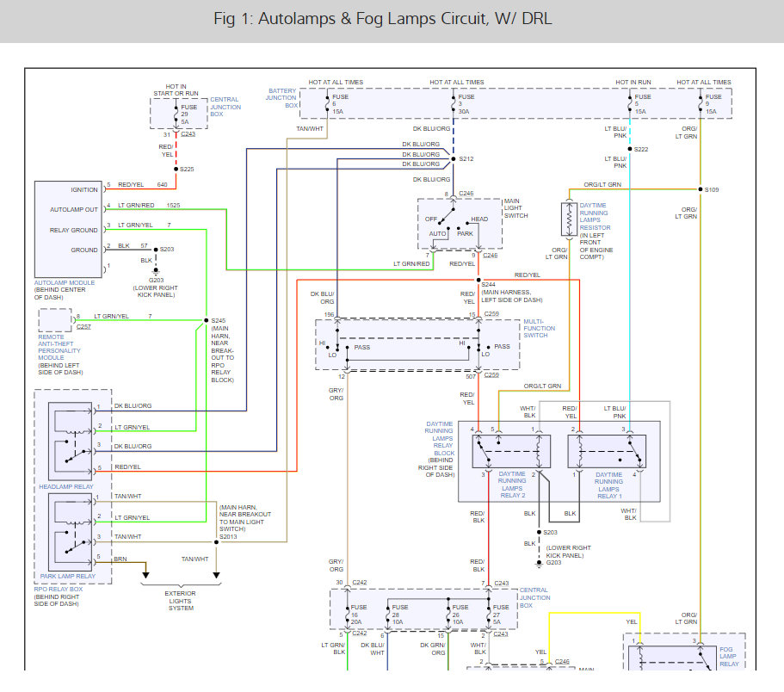
Task: Select Fuse 29 5A in Central Junction Box
Action: 182,113
